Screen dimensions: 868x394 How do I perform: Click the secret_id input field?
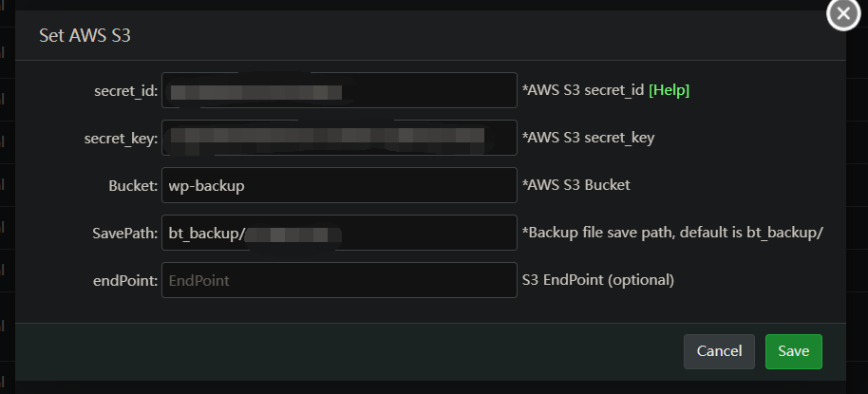pyautogui.click(x=339, y=91)
